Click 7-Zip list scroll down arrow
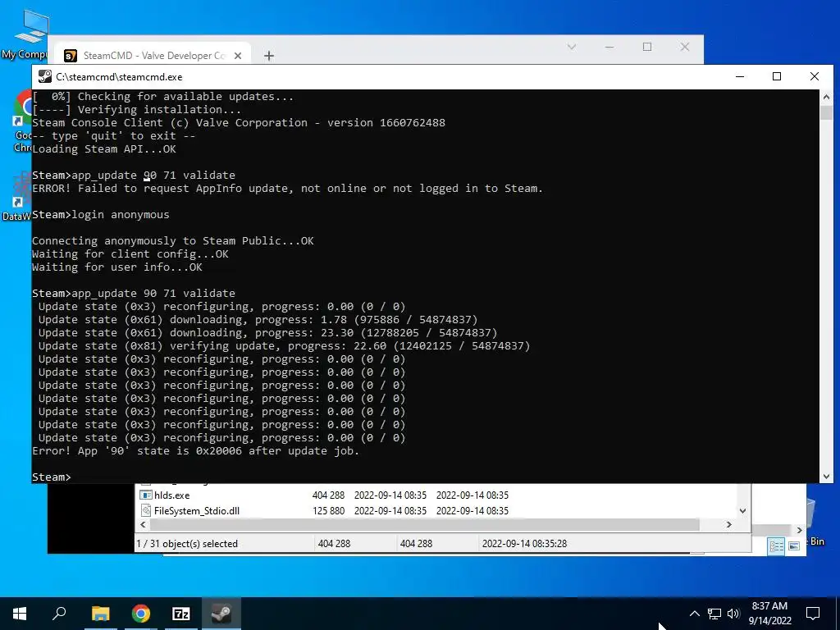 [x=742, y=510]
